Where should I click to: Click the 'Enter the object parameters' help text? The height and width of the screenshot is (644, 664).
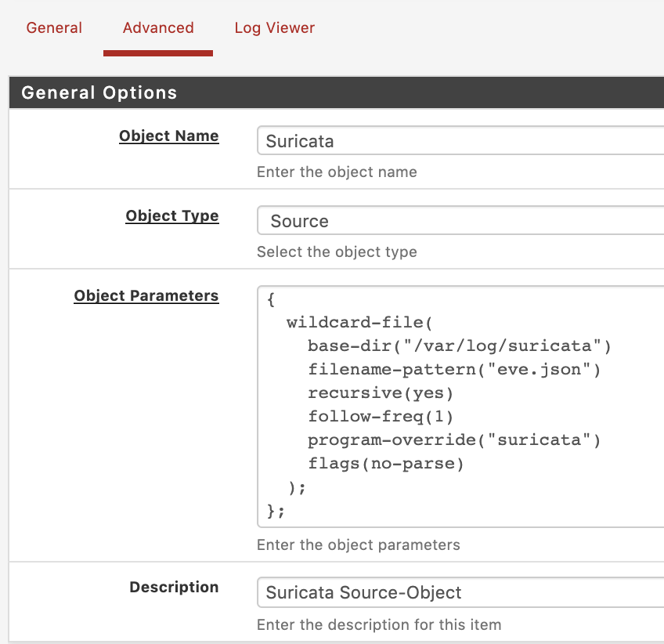tap(359, 545)
